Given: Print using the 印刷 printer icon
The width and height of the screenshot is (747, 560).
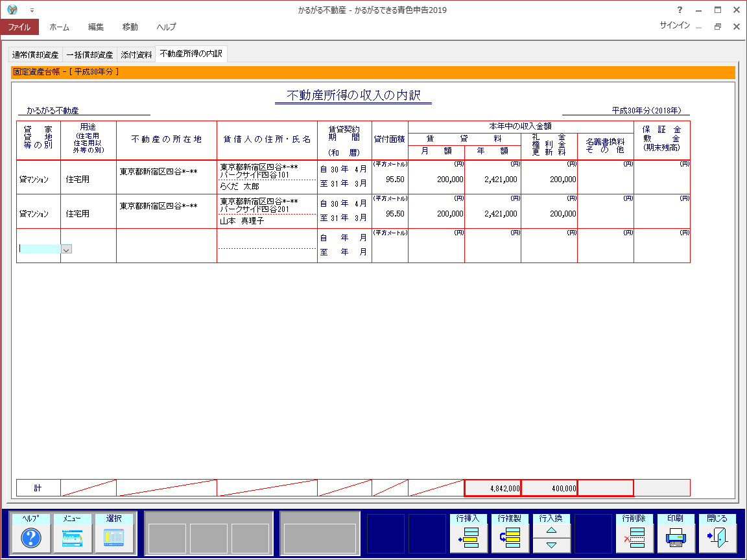Looking at the screenshot, I should pos(676,537).
